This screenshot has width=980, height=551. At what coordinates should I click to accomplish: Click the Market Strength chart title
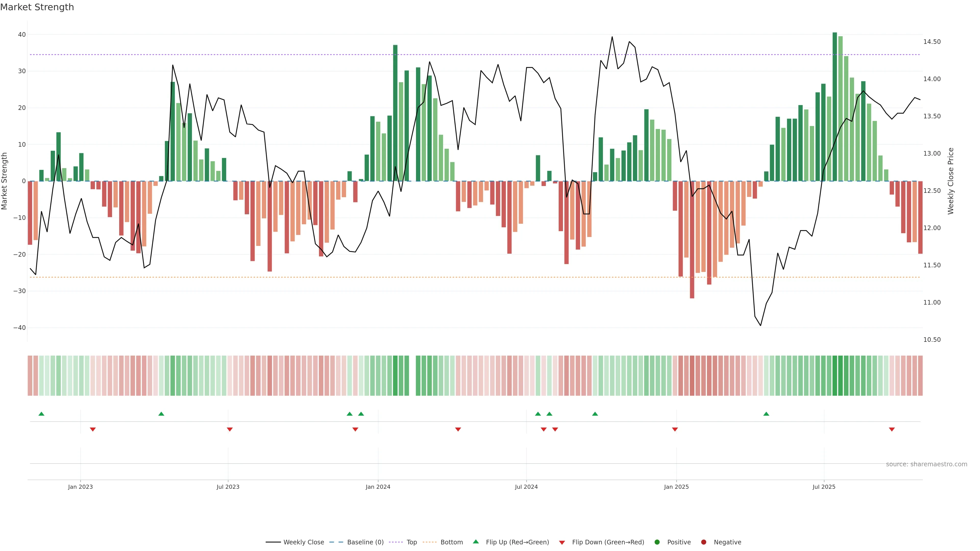37,7
